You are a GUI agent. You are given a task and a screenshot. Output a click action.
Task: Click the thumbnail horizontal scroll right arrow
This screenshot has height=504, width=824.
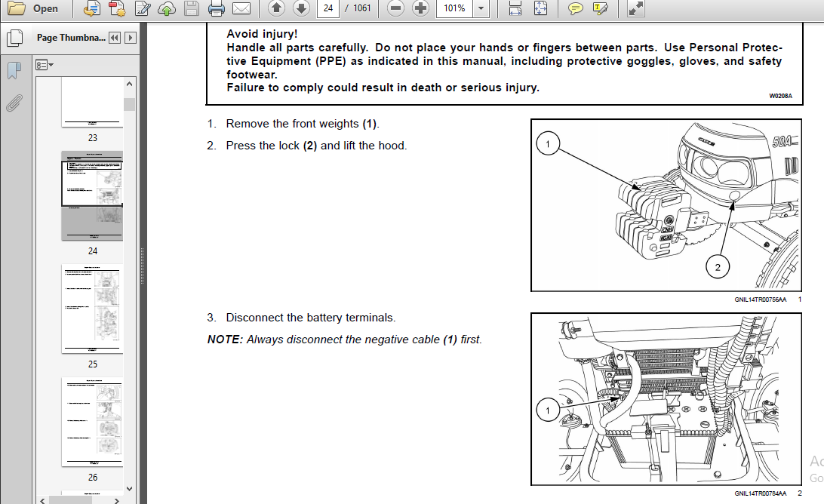117,500
